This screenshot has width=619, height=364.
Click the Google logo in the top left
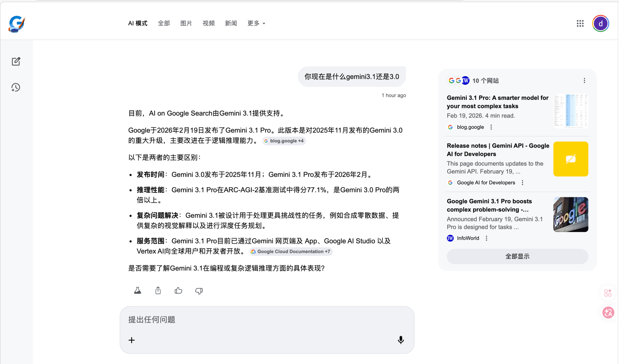pyautogui.click(x=16, y=24)
